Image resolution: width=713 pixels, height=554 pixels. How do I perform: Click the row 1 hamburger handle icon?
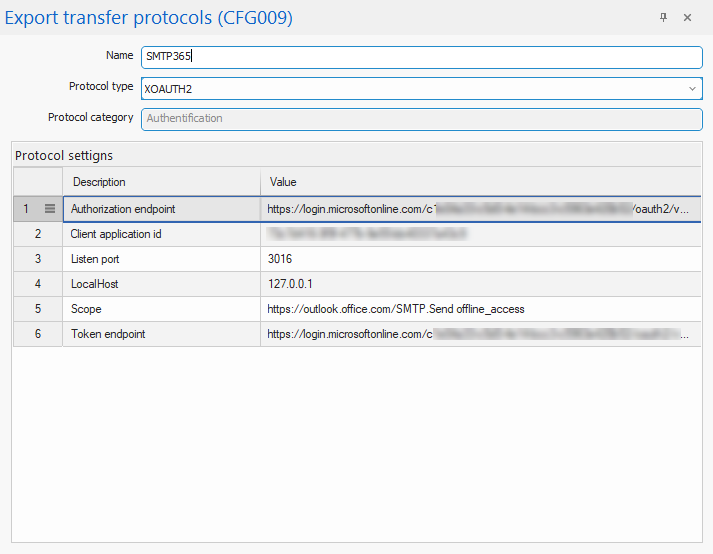[50, 209]
